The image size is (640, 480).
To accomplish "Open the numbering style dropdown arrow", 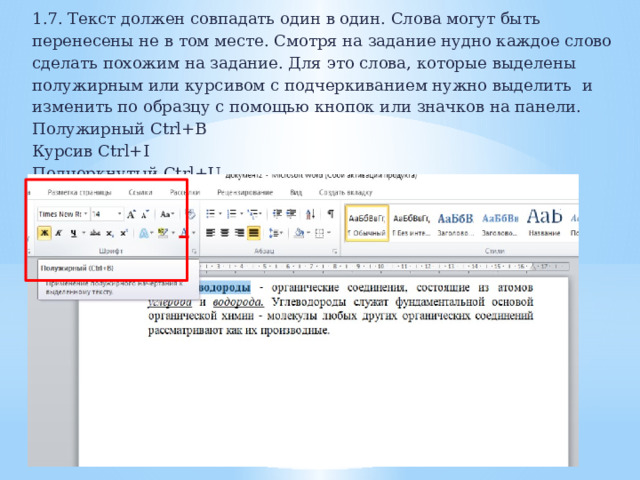I will (242, 213).
